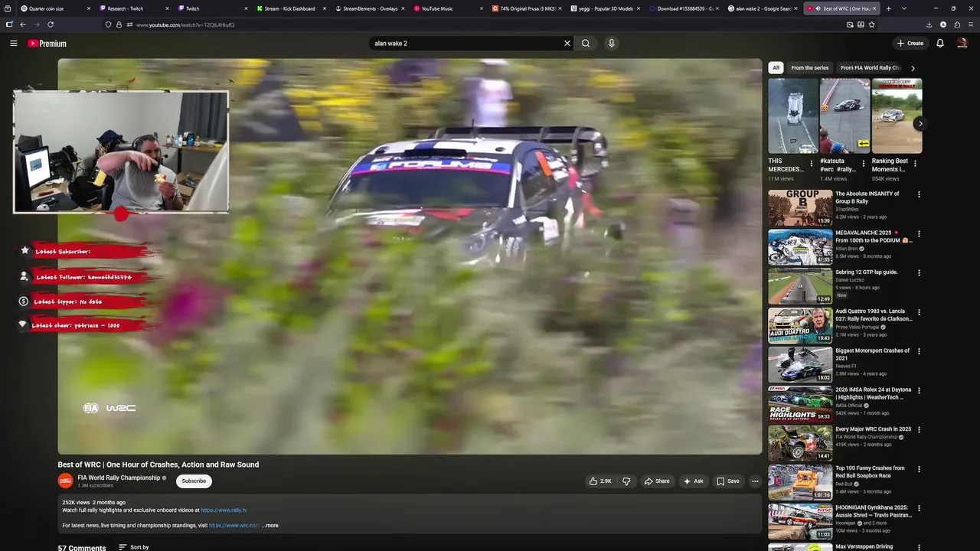Clear the search box text with X

[x=567, y=44]
